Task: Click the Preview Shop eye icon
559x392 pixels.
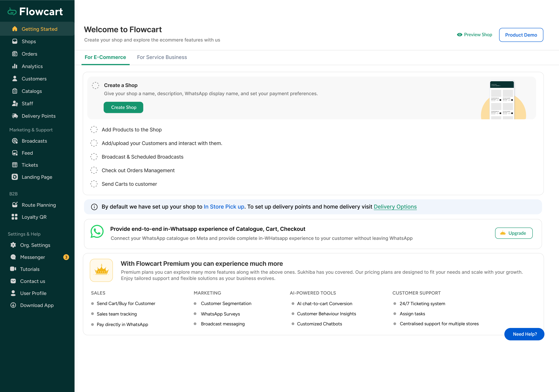Action: (x=459, y=35)
